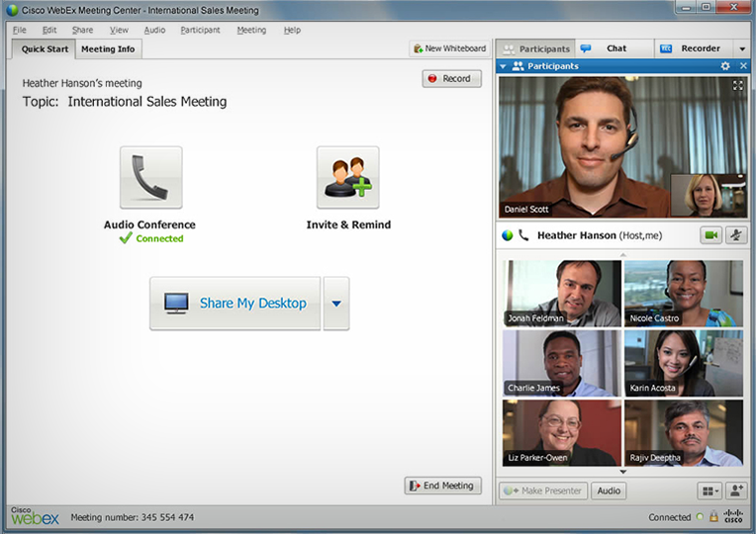The height and width of the screenshot is (534, 756).
Task: Click the Heather Hanson (Host,me) name
Action: [x=600, y=235]
